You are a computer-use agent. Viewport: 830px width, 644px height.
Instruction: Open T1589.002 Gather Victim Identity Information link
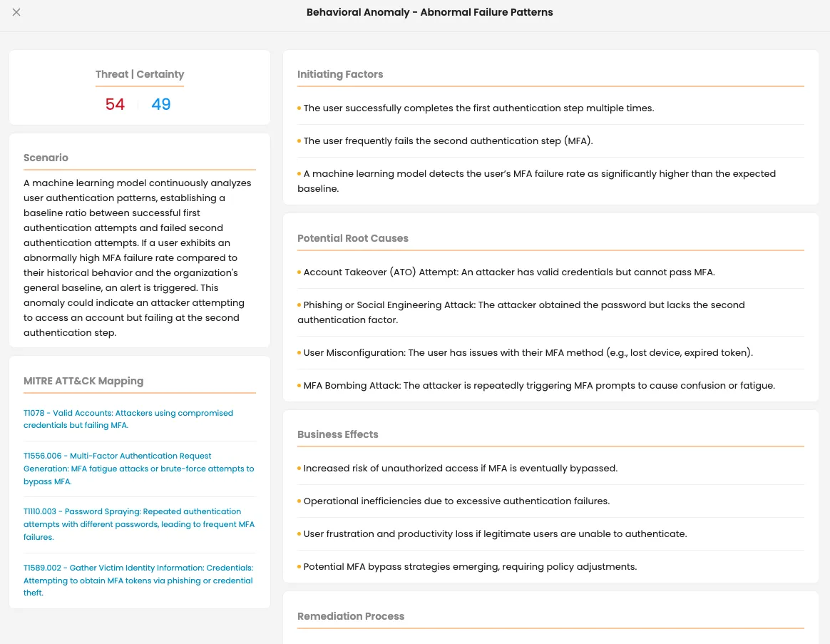(138, 581)
